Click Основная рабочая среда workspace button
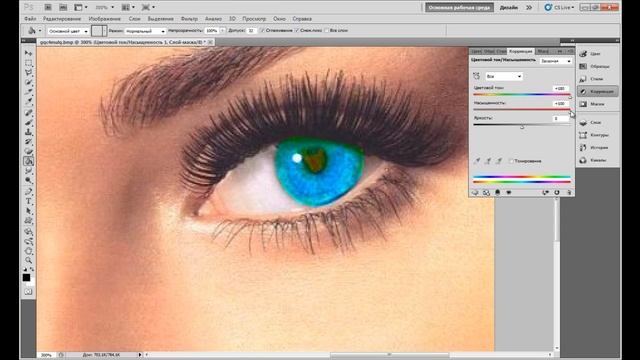The height and width of the screenshot is (360, 640). pyautogui.click(x=459, y=7)
